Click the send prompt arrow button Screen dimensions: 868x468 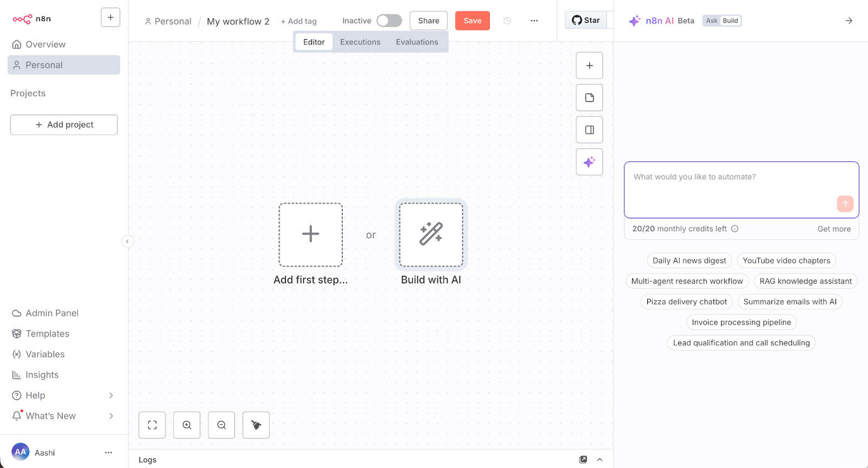pos(845,204)
